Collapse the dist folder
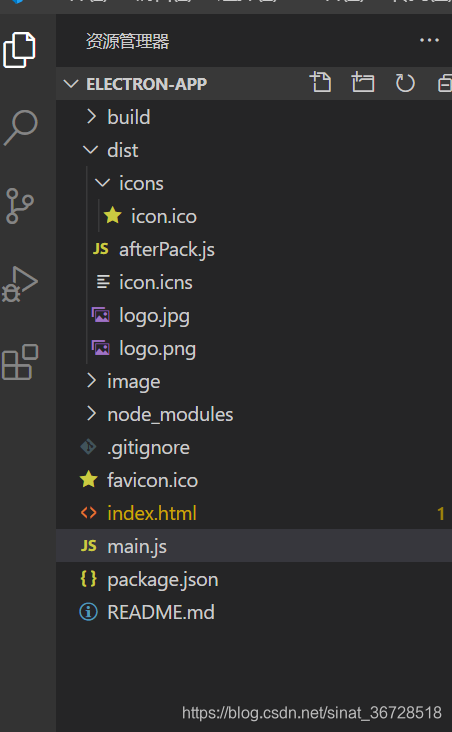 coord(254,150)
